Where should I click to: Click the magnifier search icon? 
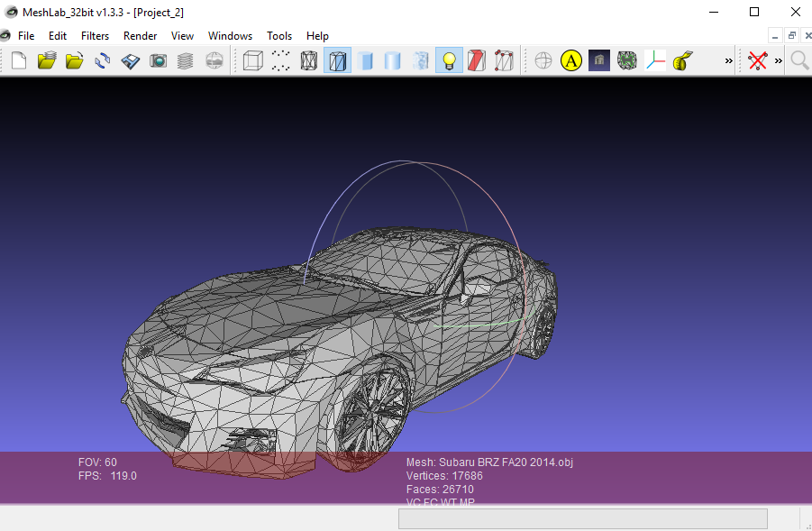tap(800, 60)
